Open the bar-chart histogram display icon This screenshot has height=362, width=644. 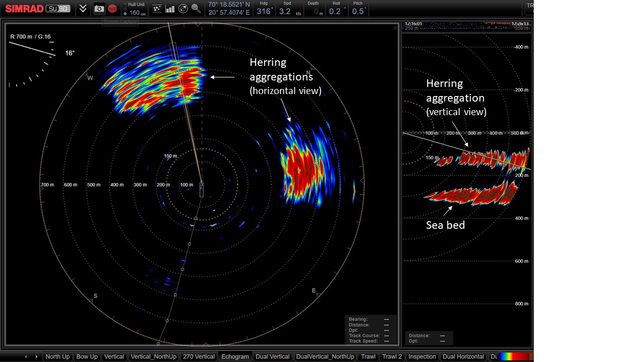(x=170, y=9)
